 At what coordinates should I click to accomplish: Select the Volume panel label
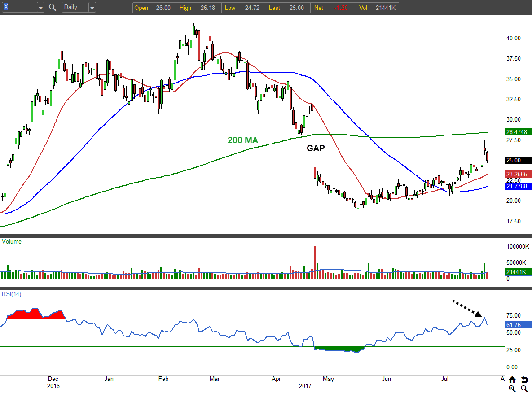pyautogui.click(x=12, y=241)
